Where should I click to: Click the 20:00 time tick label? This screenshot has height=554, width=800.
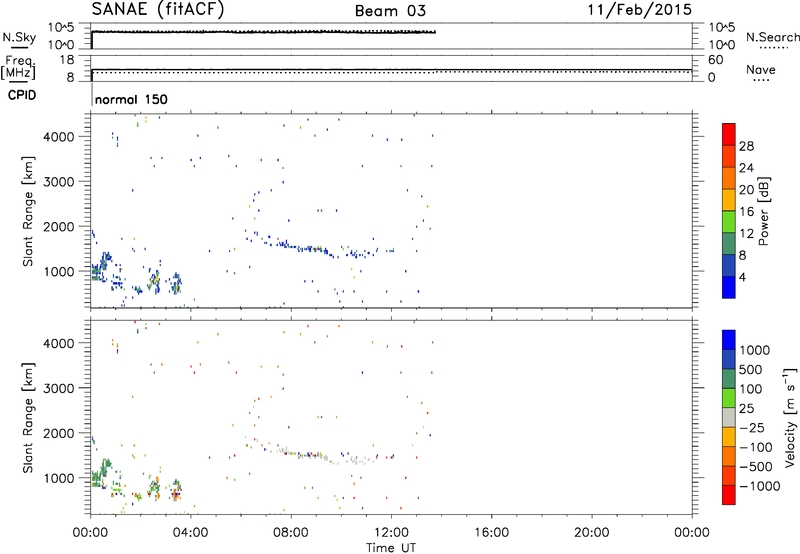591,533
